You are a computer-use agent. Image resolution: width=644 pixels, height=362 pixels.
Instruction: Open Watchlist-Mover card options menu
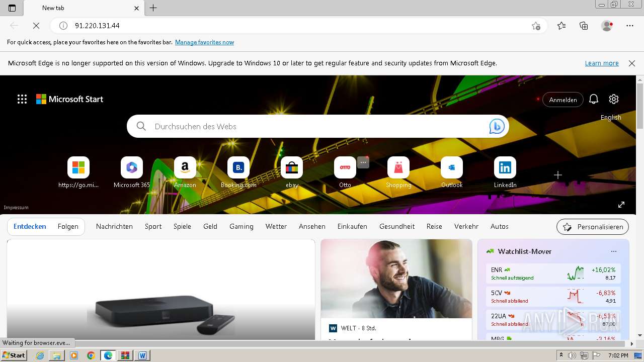pyautogui.click(x=613, y=251)
